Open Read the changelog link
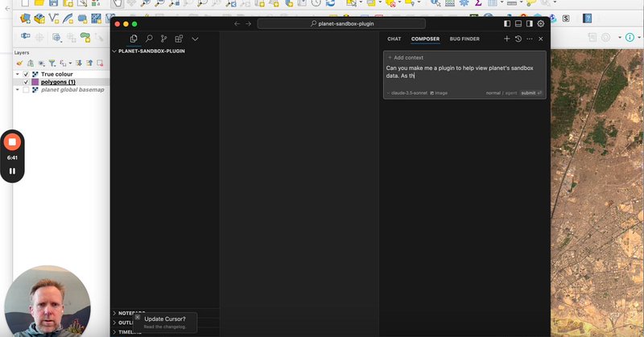644x337 pixels. pos(165,327)
